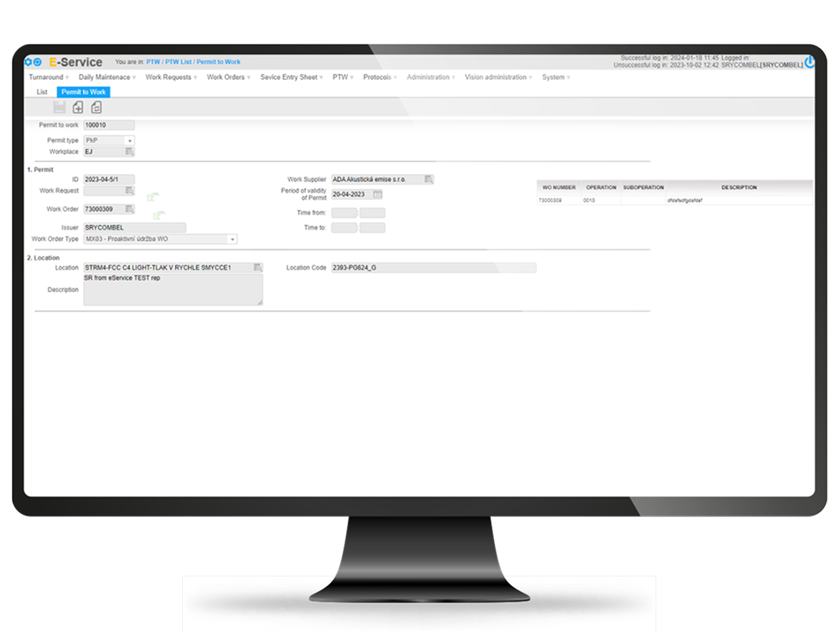Click the refresh document toolbar icon
This screenshot has width=840, height=632.
(96, 107)
